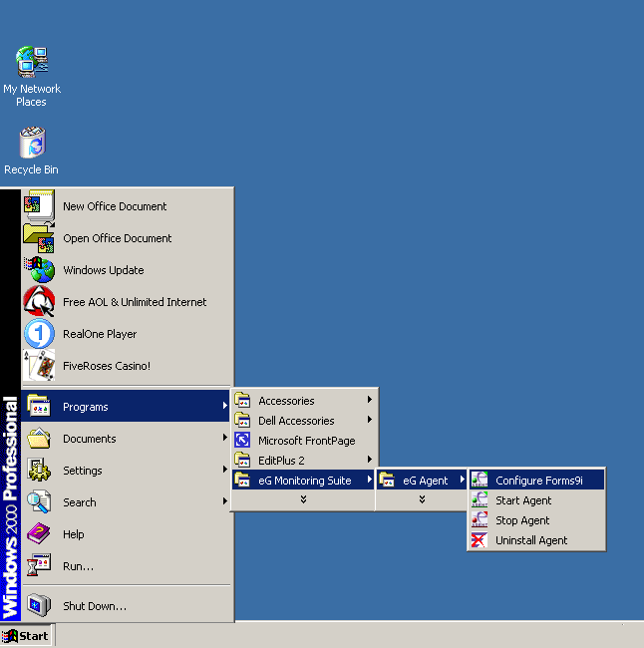Image resolution: width=644 pixels, height=648 pixels.
Task: Click the eG Agent folder icon
Action: [387, 480]
